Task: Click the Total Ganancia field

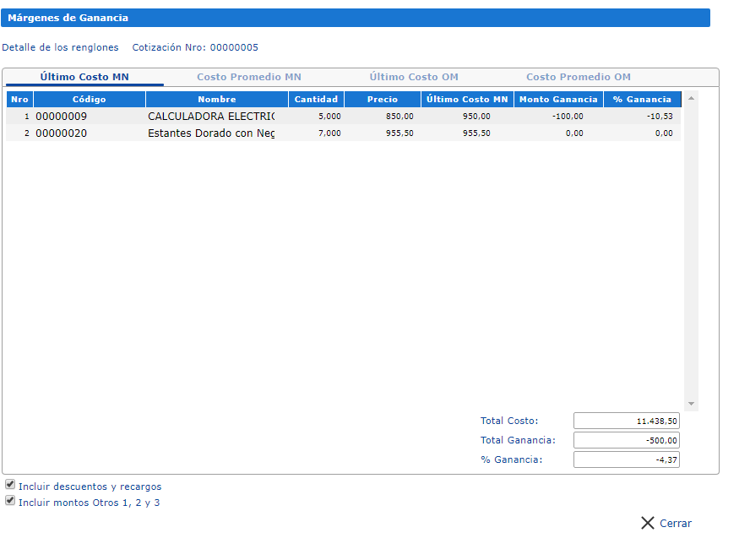Action: 626,440
